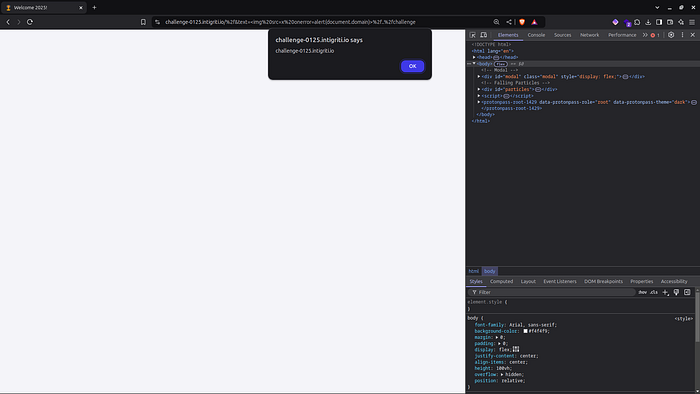Toggle the rendering emulations brush icon
Screen dimensions: 700x394
click(x=676, y=292)
